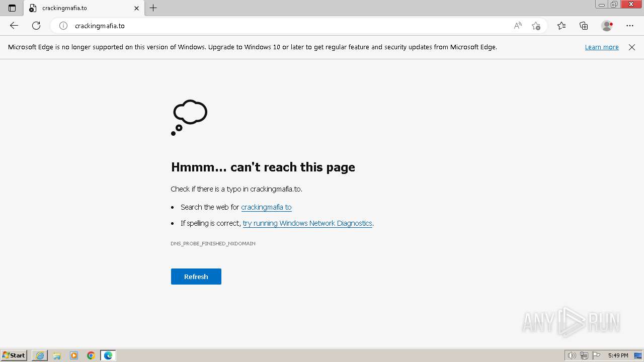This screenshot has width=644, height=362.
Task: View site information icon in address bar
Action: click(x=63, y=26)
